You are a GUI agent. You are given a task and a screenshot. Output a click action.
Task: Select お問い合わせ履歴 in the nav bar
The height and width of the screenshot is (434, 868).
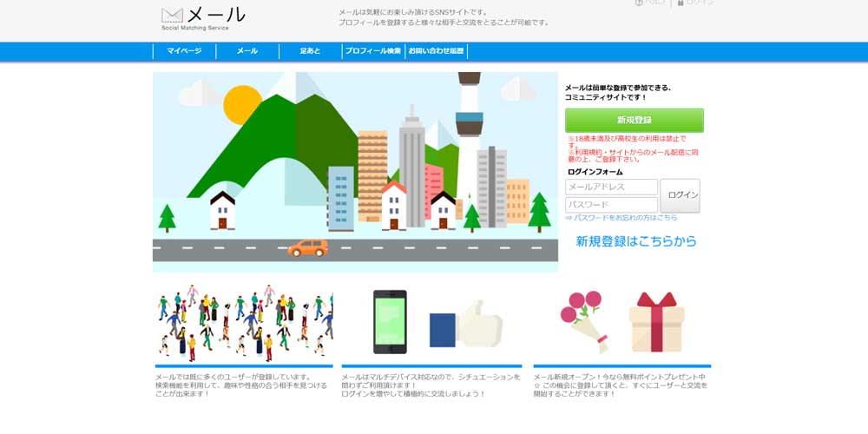[436, 51]
